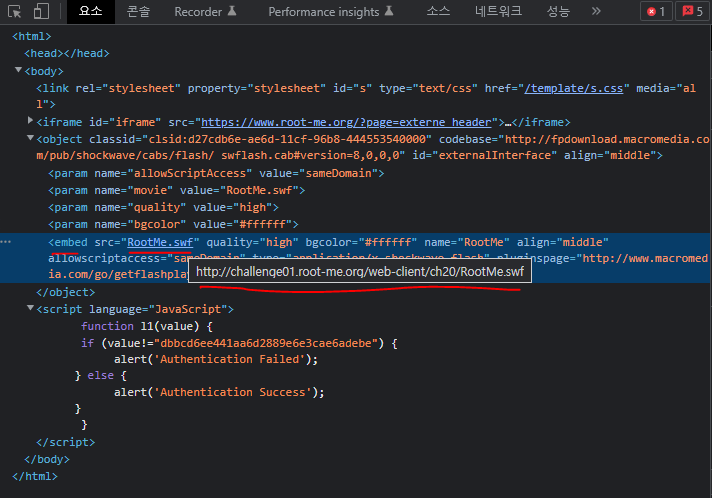Select the param bgcolor #ffffff row
712x498 pixels.
pyautogui.click(x=173, y=224)
